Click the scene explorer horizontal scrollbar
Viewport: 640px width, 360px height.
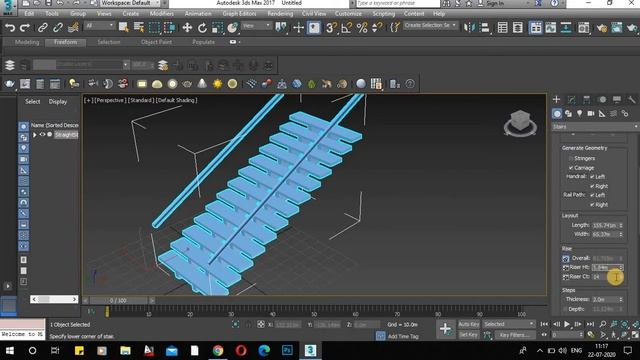tap(54, 299)
